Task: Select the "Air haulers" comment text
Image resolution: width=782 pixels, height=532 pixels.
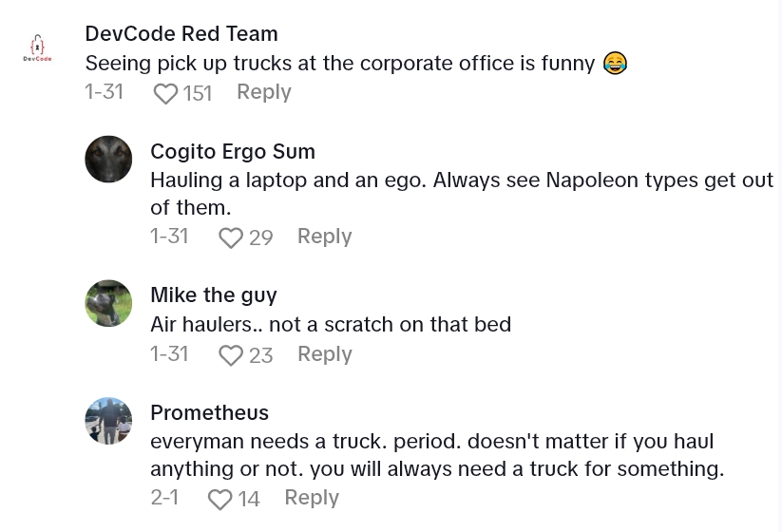Action: (331, 324)
